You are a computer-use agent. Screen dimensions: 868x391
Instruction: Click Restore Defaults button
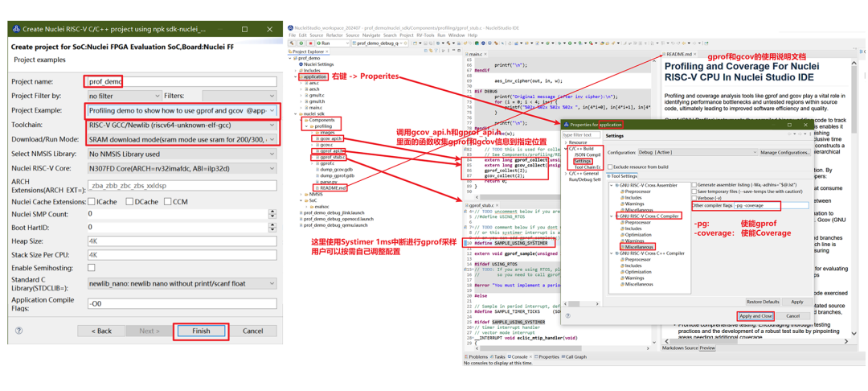pyautogui.click(x=763, y=302)
